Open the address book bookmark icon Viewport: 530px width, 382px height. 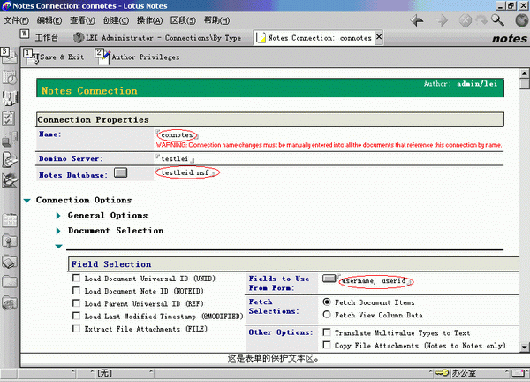9,98
